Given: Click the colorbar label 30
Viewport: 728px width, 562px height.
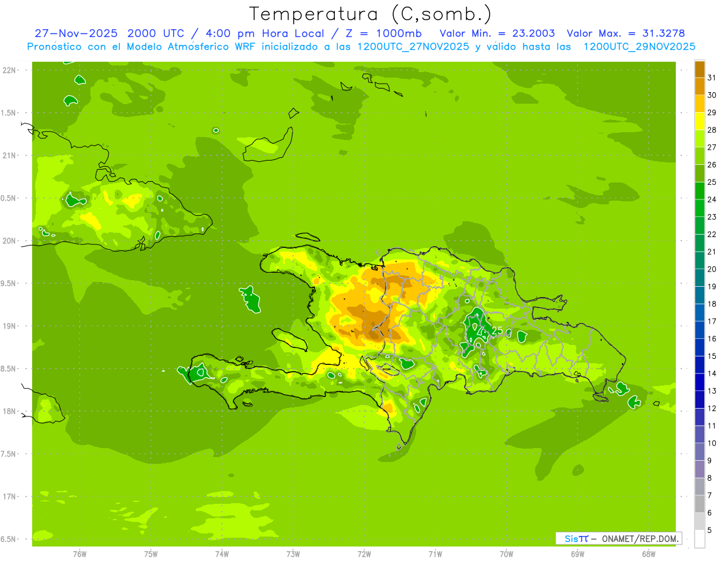Looking at the screenshot, I should pos(712,95).
